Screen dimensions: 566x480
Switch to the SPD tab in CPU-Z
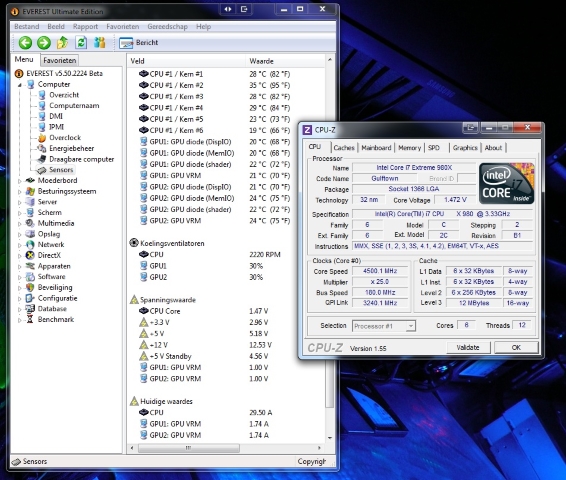(x=434, y=148)
